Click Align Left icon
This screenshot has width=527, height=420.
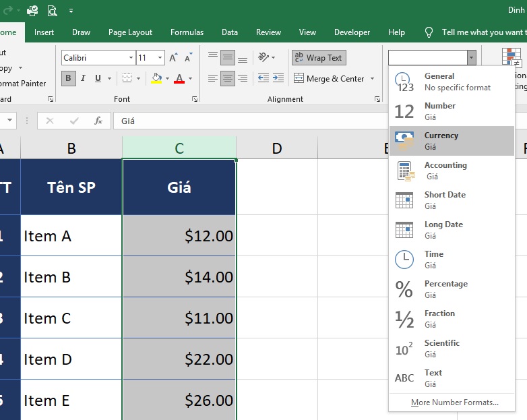point(213,78)
